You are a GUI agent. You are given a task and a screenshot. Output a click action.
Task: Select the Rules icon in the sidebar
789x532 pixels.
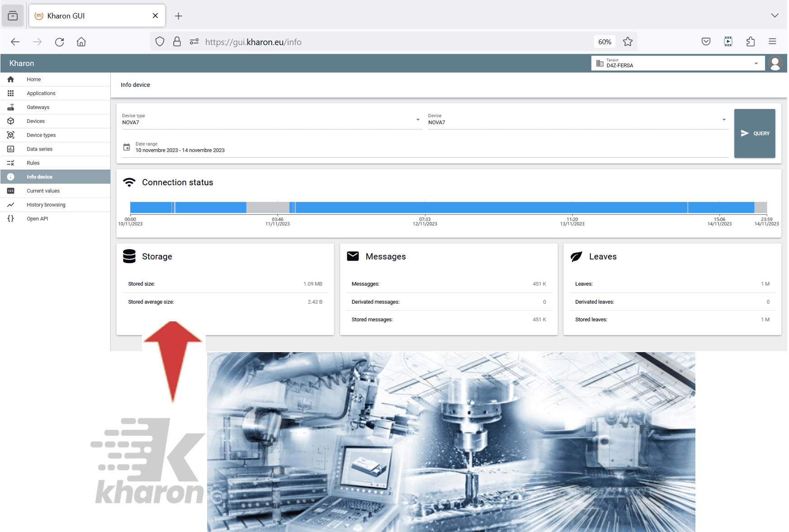[11, 163]
